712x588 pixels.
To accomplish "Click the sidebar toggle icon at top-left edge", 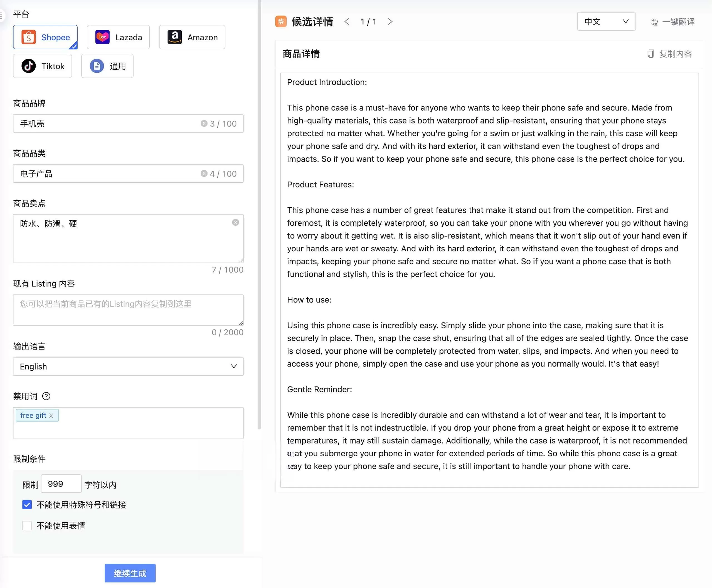I will [x=1, y=15].
